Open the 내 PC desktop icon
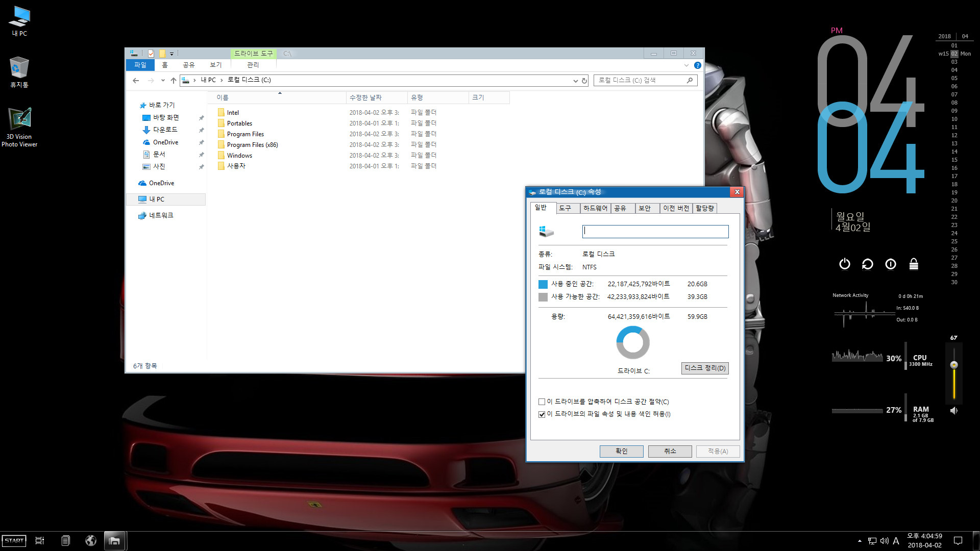 point(19,21)
